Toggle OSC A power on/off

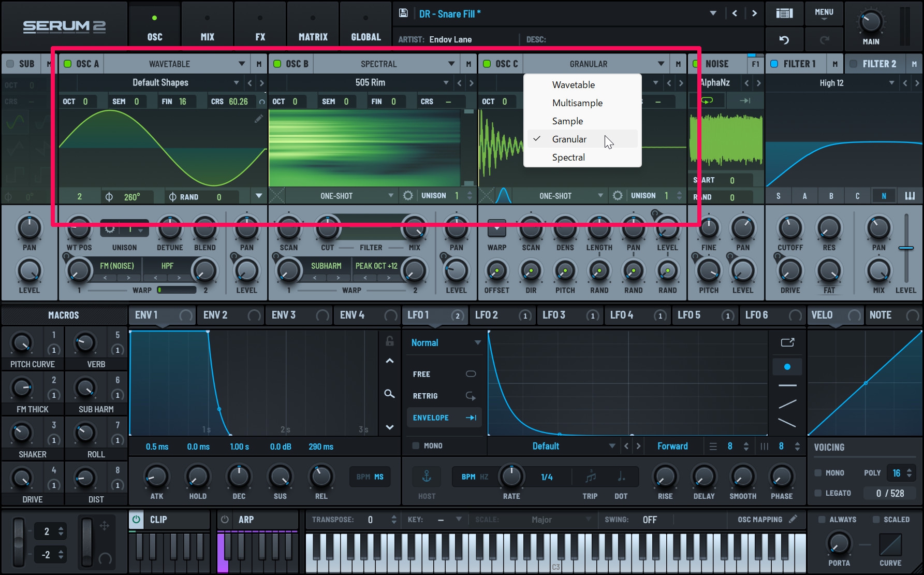[67, 64]
